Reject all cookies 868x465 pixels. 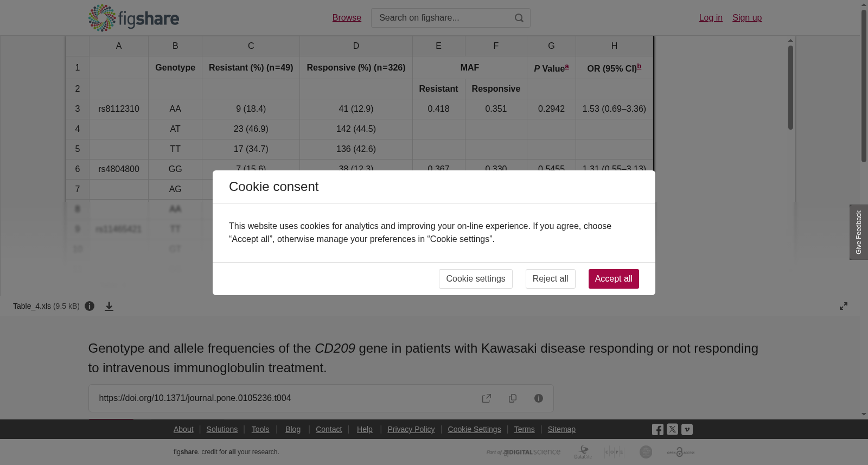click(x=550, y=279)
